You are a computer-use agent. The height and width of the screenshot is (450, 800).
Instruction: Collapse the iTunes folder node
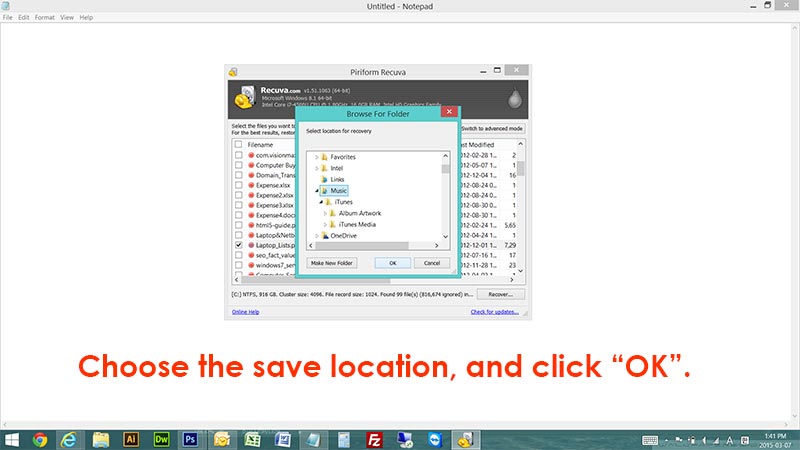321,202
